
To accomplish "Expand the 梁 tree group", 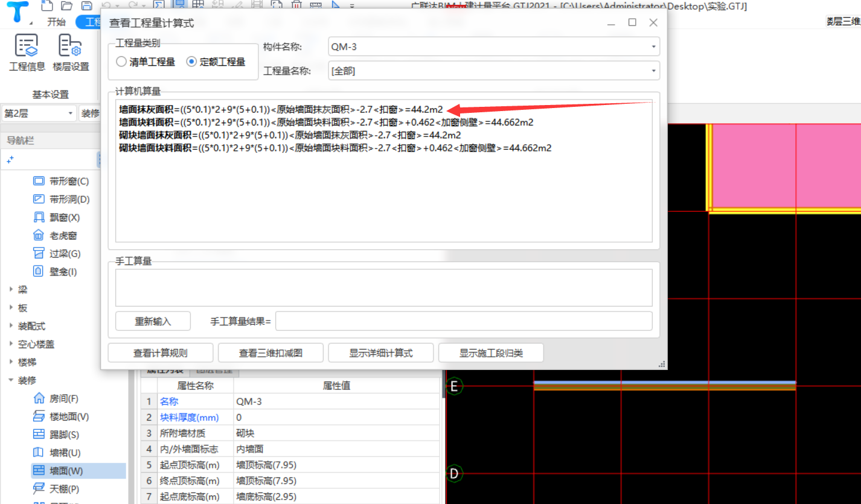I will (11, 290).
